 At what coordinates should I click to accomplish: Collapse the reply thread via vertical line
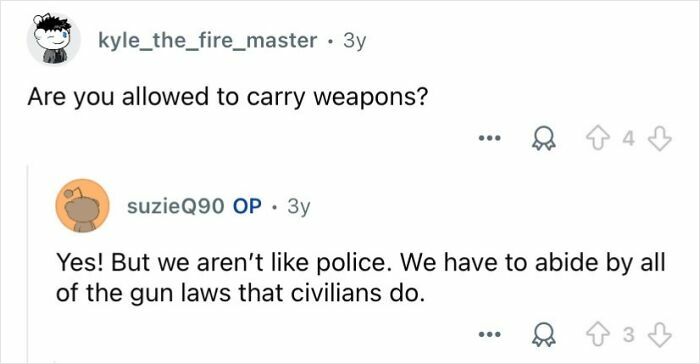pyautogui.click(x=28, y=264)
